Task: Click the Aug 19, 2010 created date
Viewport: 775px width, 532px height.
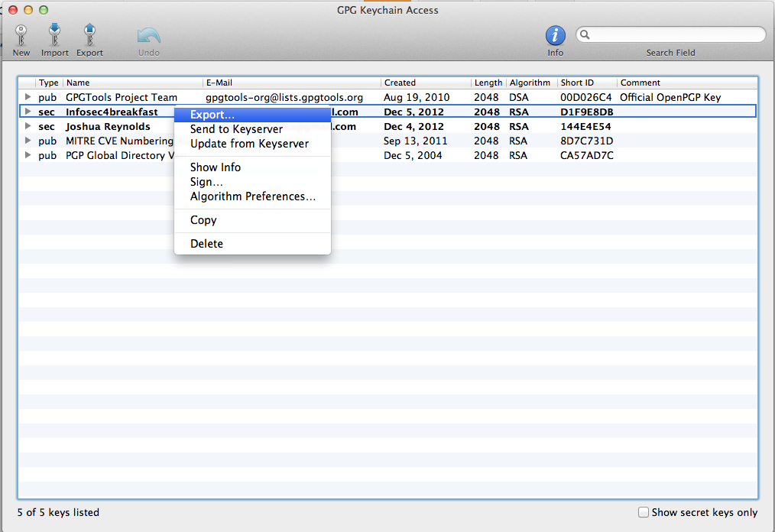Action: pos(417,97)
